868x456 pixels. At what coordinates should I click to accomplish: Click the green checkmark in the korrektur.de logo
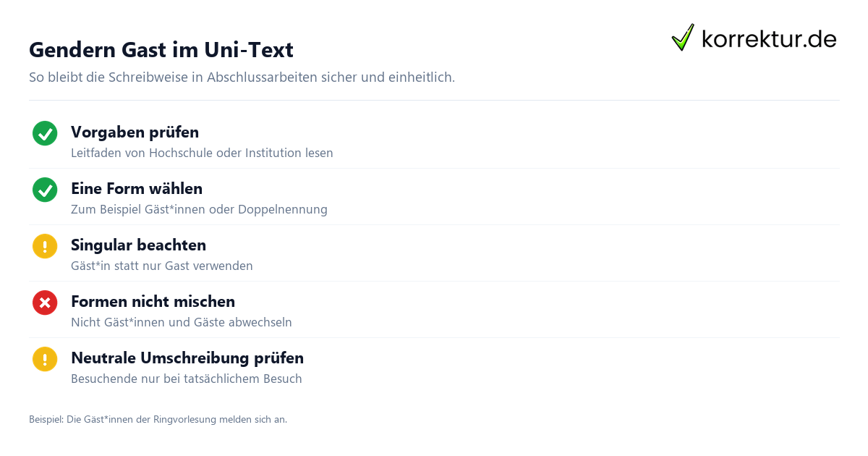click(x=683, y=38)
